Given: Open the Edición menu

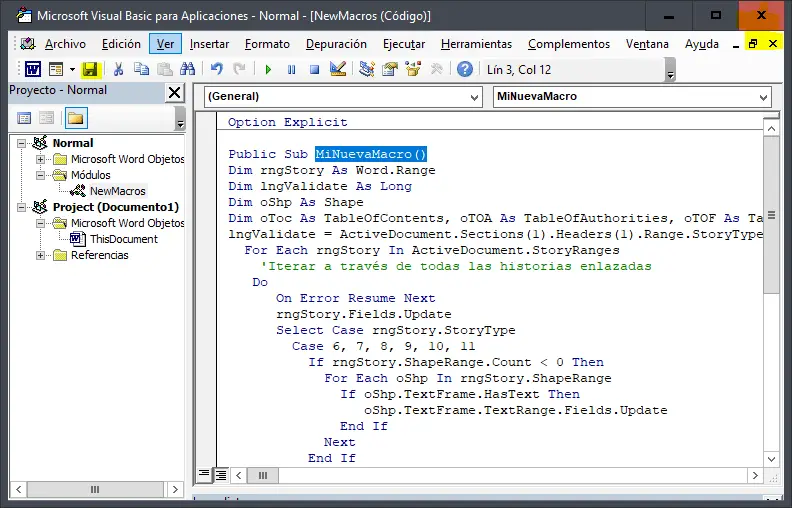Looking at the screenshot, I should click(121, 44).
